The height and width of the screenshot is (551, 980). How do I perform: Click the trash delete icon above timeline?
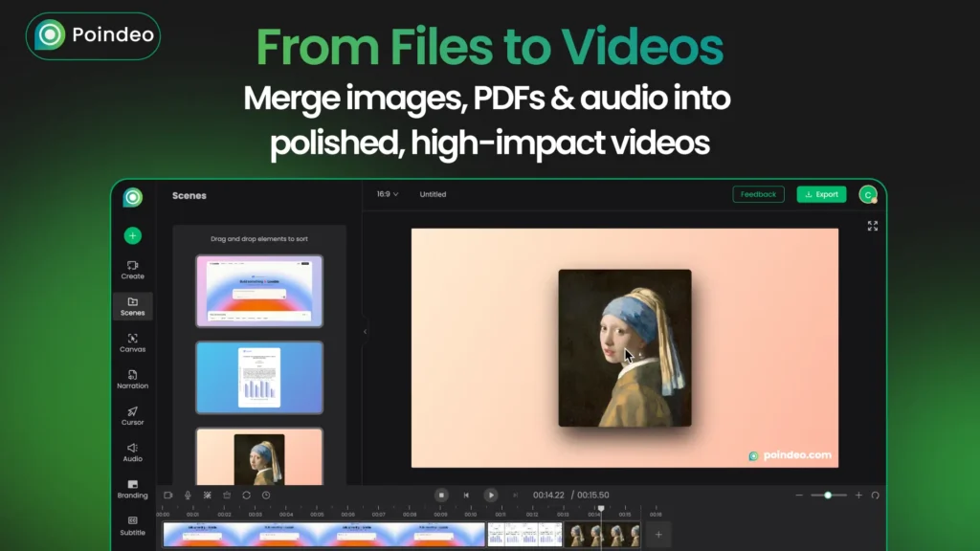[x=227, y=496]
